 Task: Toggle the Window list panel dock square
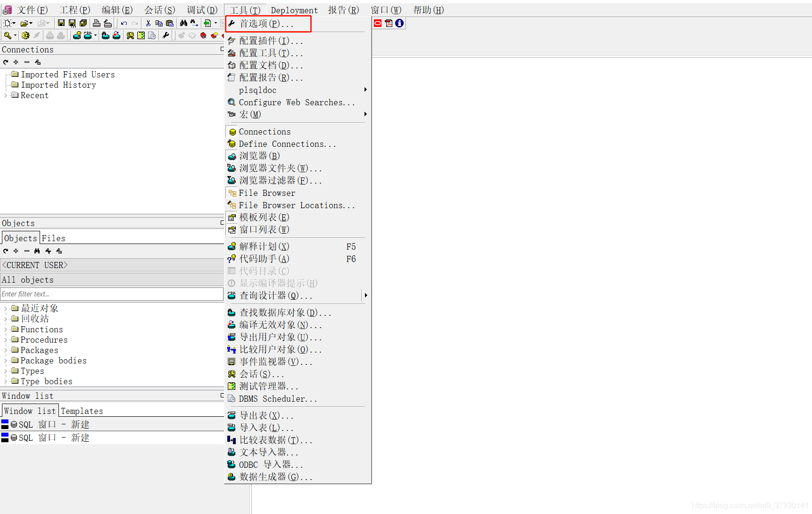tap(222, 396)
